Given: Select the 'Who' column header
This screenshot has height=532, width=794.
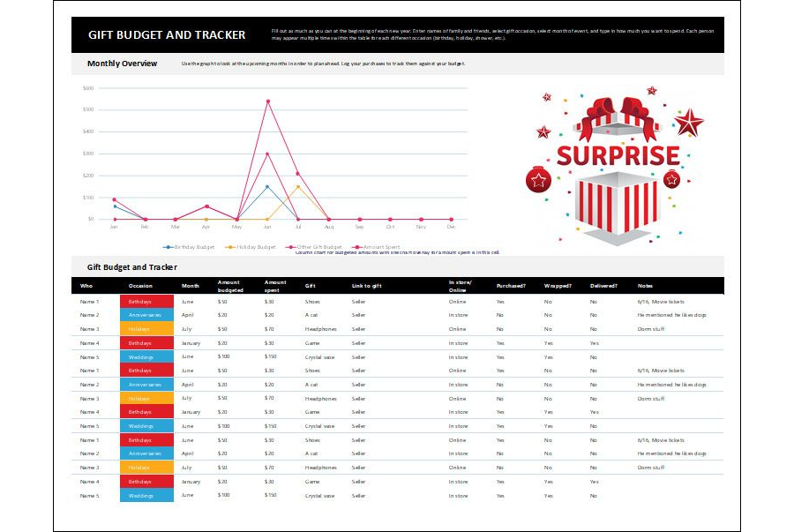Looking at the screenshot, I should pyautogui.click(x=86, y=286).
